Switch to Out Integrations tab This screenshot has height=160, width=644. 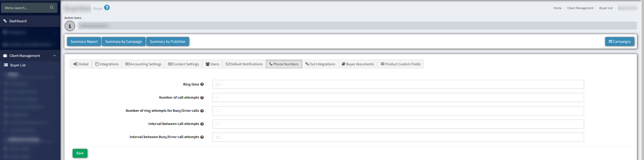pyautogui.click(x=320, y=64)
